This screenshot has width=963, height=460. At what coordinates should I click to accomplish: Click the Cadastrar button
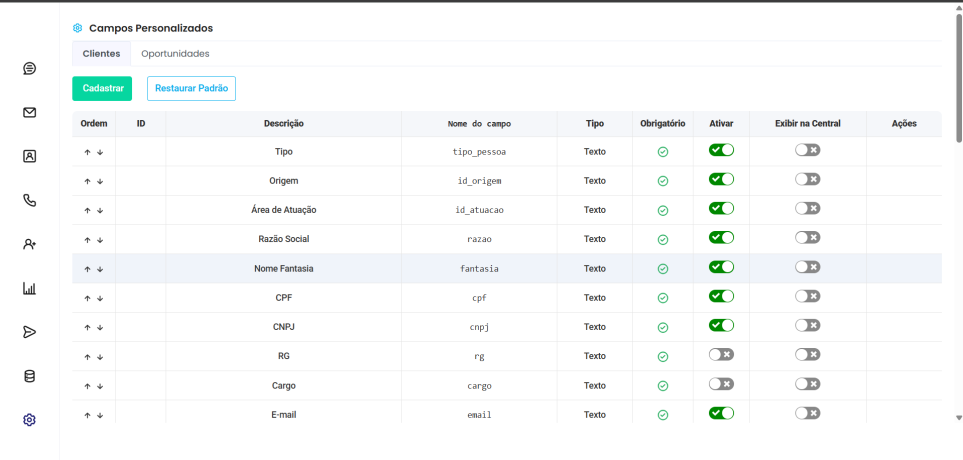102,88
